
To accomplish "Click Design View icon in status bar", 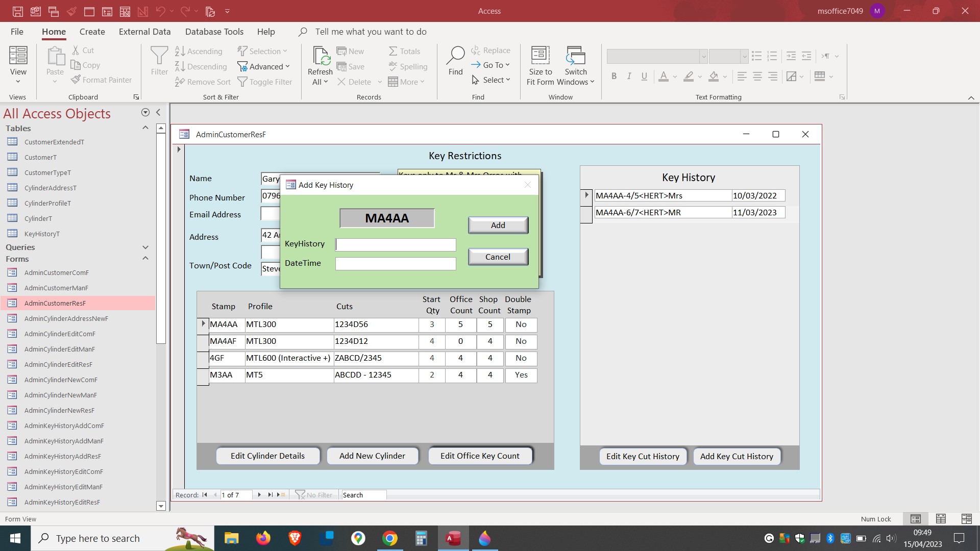I will click(x=966, y=519).
